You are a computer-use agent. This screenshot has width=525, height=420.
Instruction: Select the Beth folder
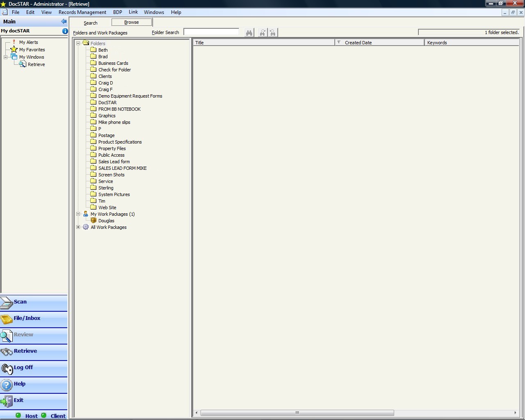(103, 50)
